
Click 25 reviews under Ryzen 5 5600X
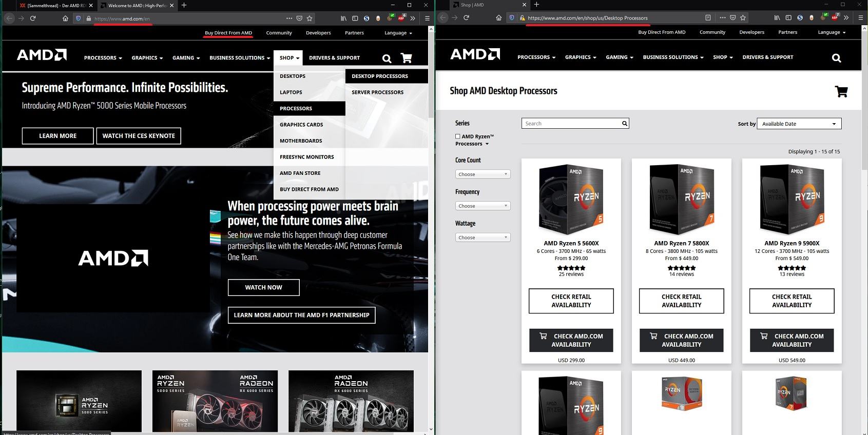point(571,274)
